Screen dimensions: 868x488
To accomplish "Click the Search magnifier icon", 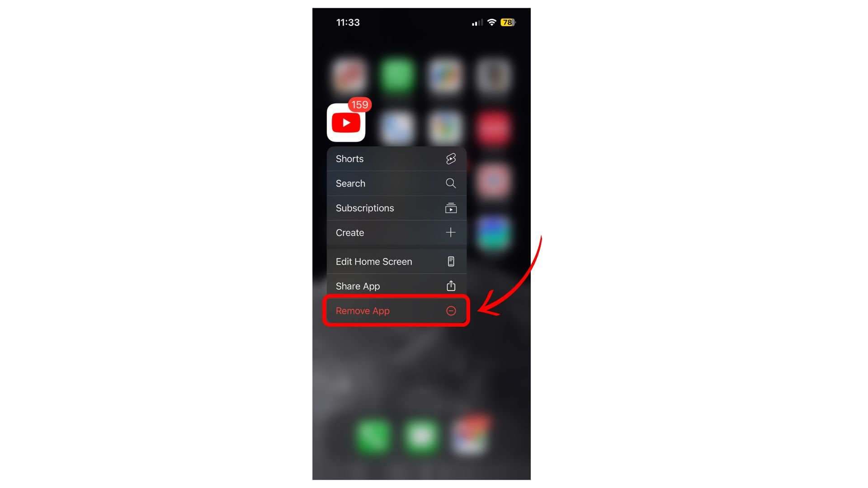I will [451, 183].
